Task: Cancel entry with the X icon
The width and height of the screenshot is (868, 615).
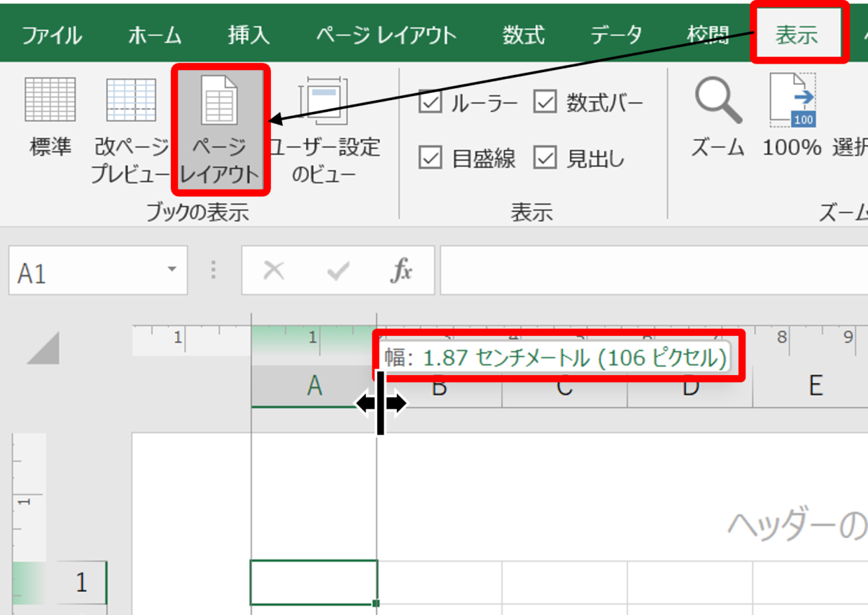Action: coord(274,271)
